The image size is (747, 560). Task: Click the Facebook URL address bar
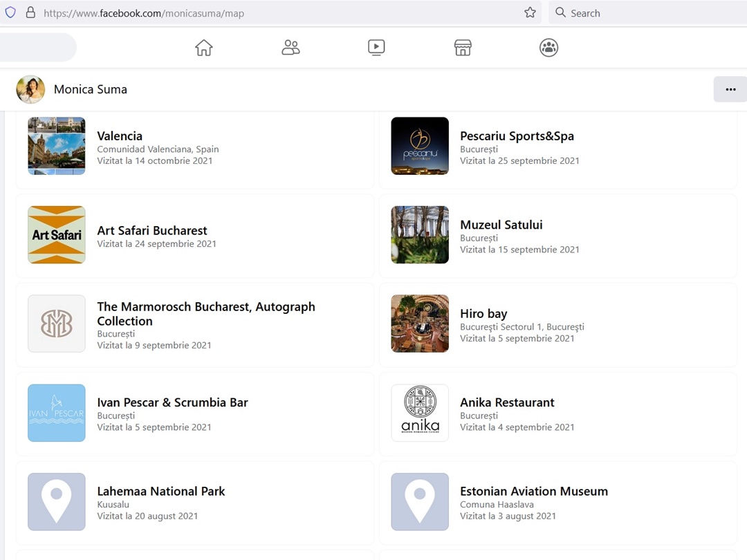277,12
